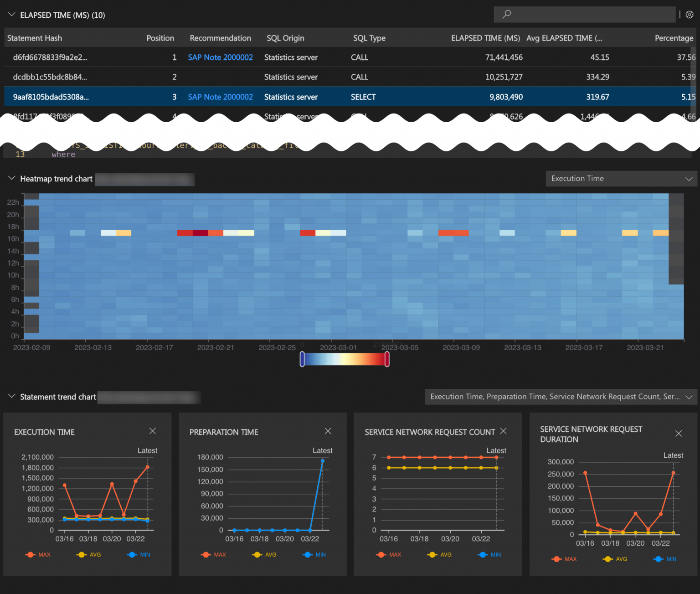The image size is (700, 594).
Task: Close the EXECUTION TIME chart card
Action: [x=152, y=431]
